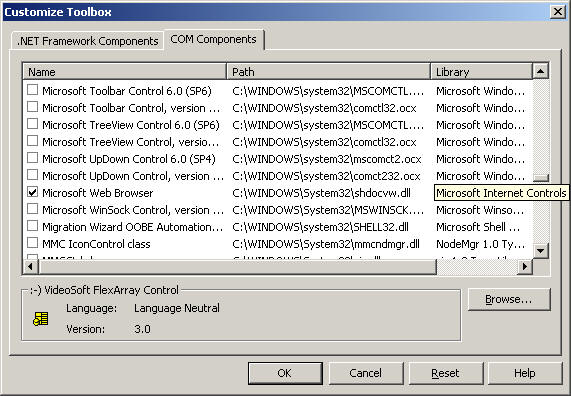
Task: Select Microsoft UpDown Control 6.0 (SP4) name
Action: tap(129, 159)
